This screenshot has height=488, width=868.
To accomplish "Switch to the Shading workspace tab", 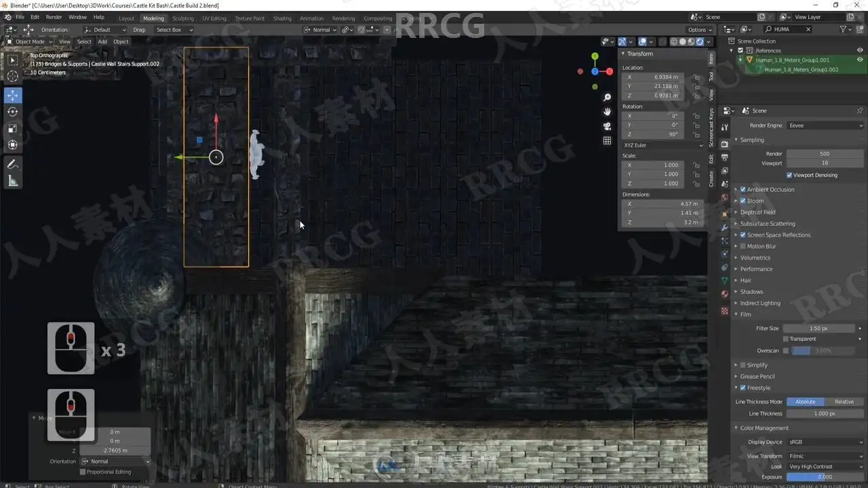I will pos(282,18).
